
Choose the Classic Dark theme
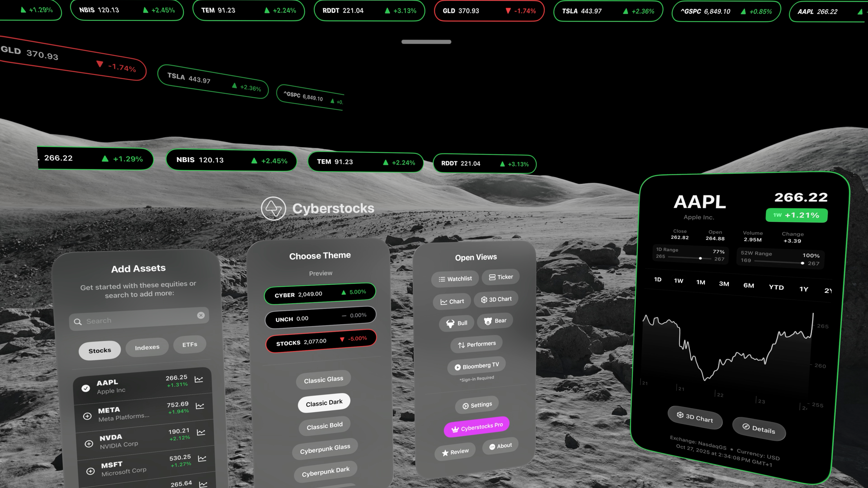coord(324,403)
